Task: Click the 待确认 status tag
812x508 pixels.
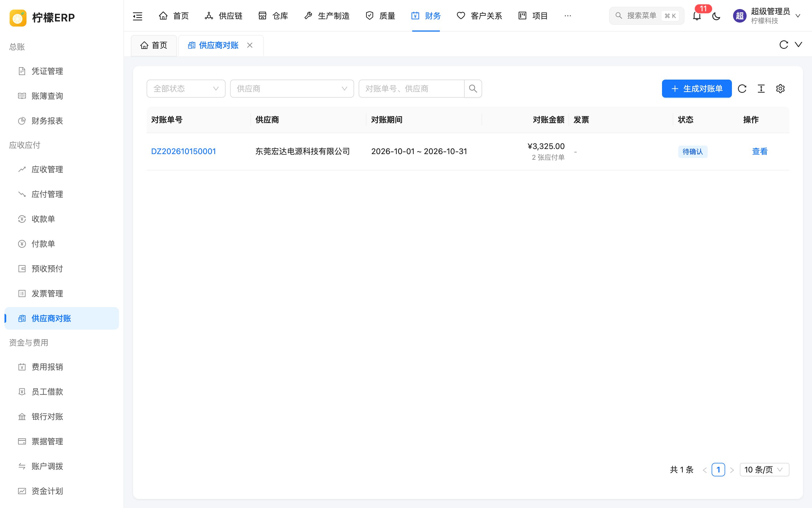Action: pos(692,152)
